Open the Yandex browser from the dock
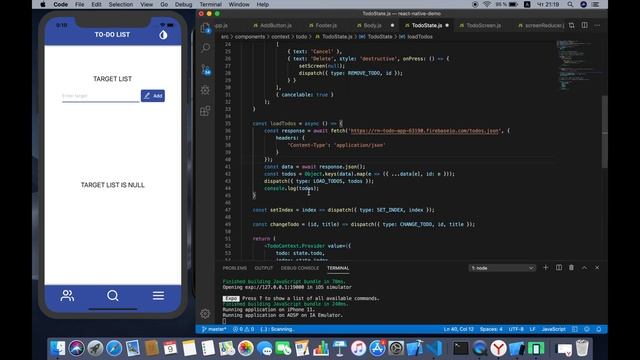Viewport: 640px width, 360px height. (x=498, y=348)
